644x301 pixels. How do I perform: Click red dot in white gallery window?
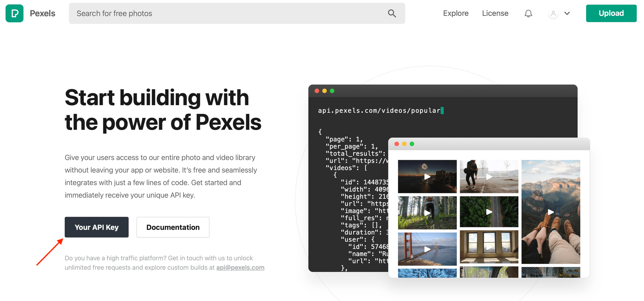397,144
